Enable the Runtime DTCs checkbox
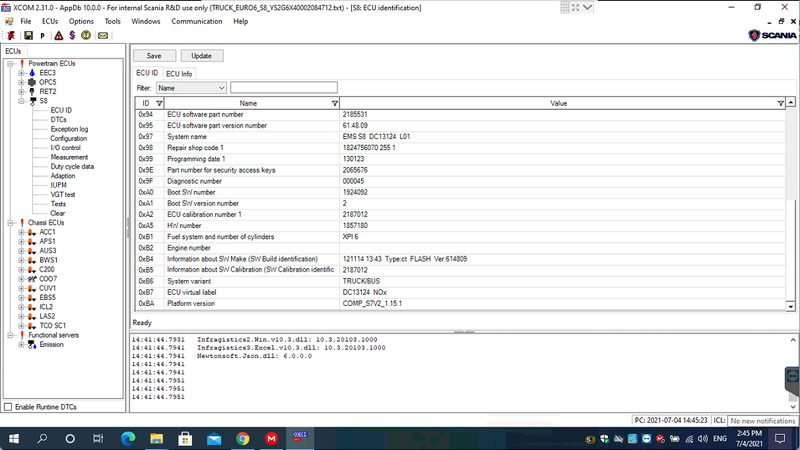This screenshot has height=450, width=800. coord(8,407)
